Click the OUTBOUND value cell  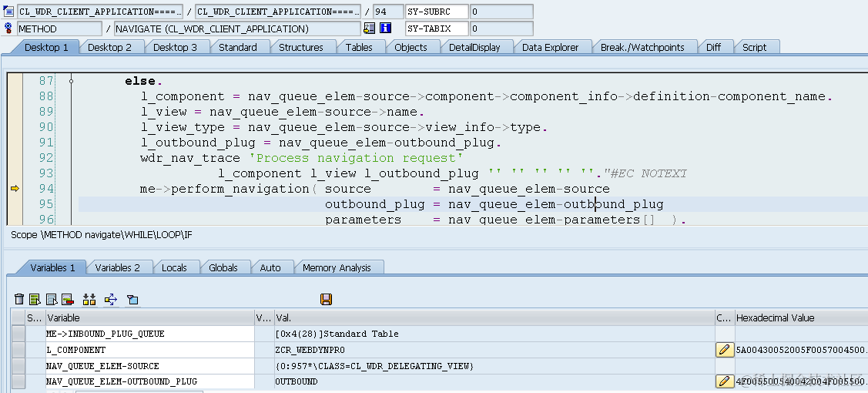pos(494,381)
